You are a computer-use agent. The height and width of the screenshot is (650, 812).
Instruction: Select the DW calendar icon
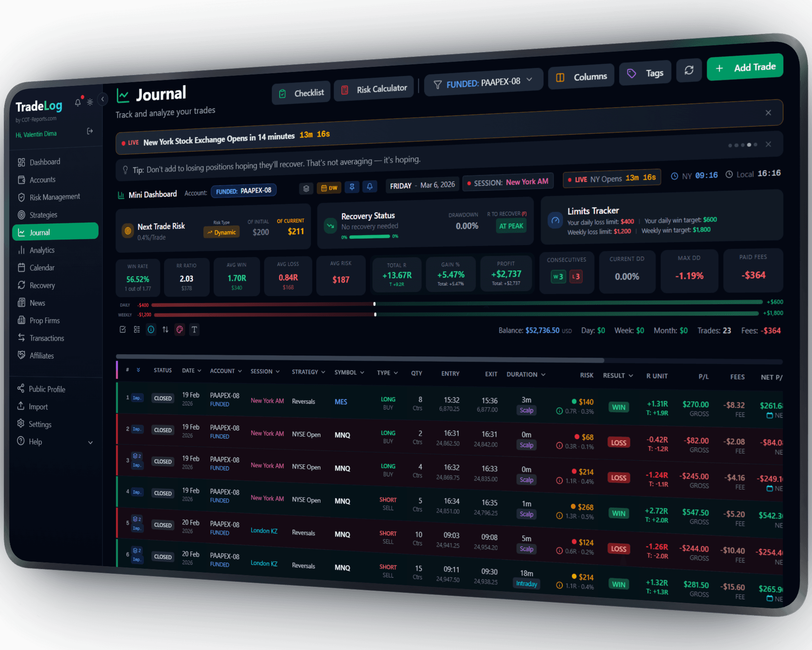pos(329,187)
